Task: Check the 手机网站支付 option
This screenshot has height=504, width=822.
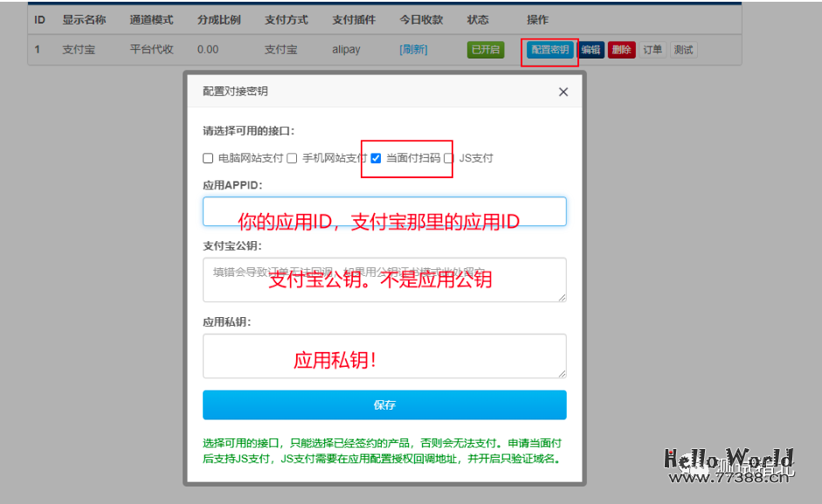Action: [x=292, y=158]
